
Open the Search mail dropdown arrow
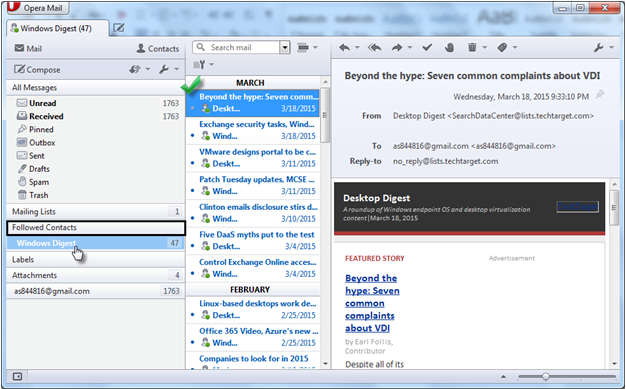(x=285, y=48)
